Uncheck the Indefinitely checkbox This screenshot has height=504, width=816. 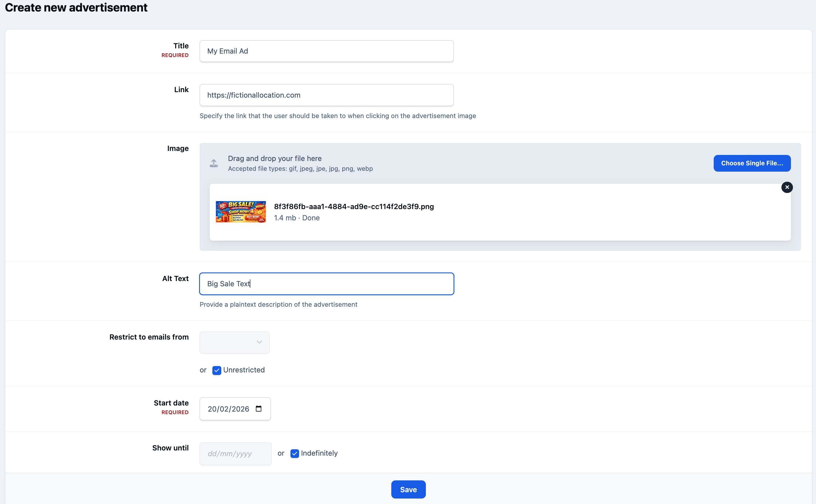coord(294,453)
